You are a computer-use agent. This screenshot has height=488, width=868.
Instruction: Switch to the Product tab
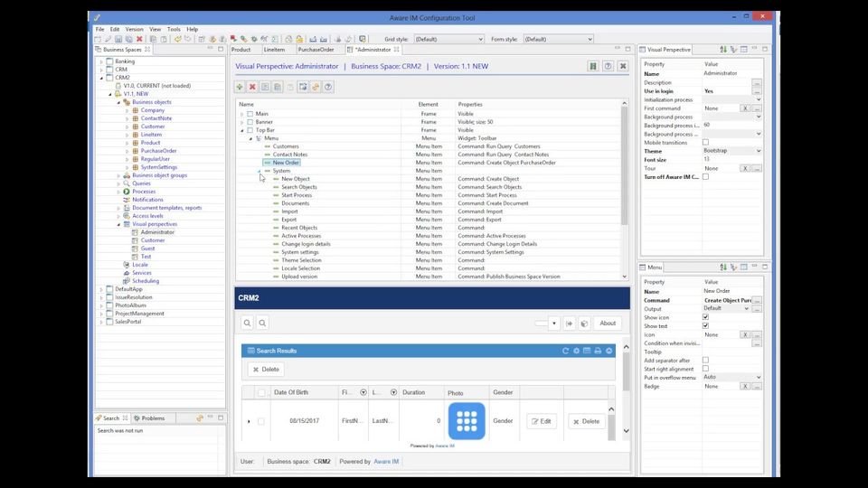pos(241,49)
